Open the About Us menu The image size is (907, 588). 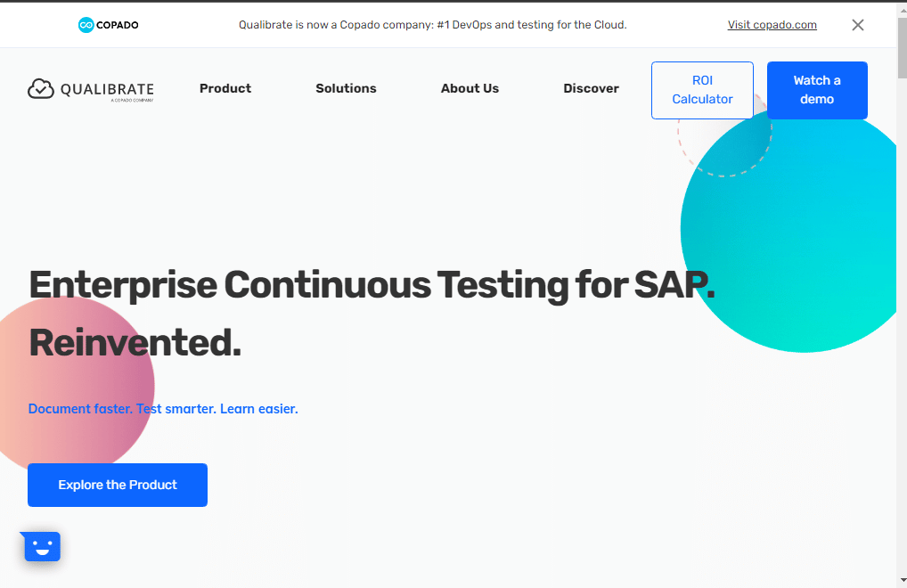(470, 88)
